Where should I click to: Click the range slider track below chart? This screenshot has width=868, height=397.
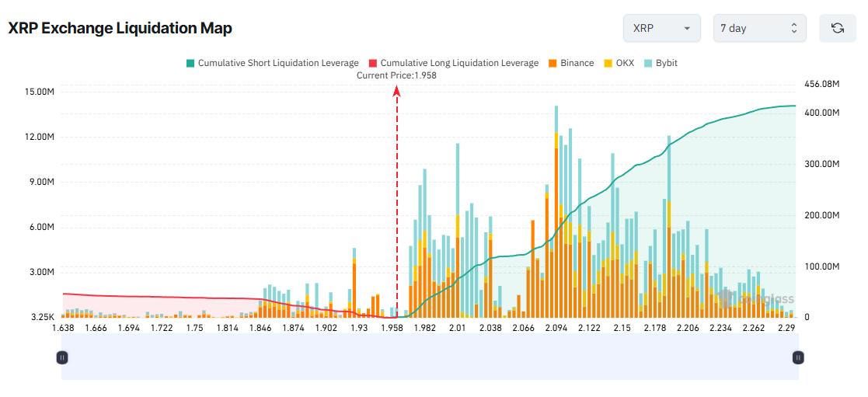pos(430,357)
